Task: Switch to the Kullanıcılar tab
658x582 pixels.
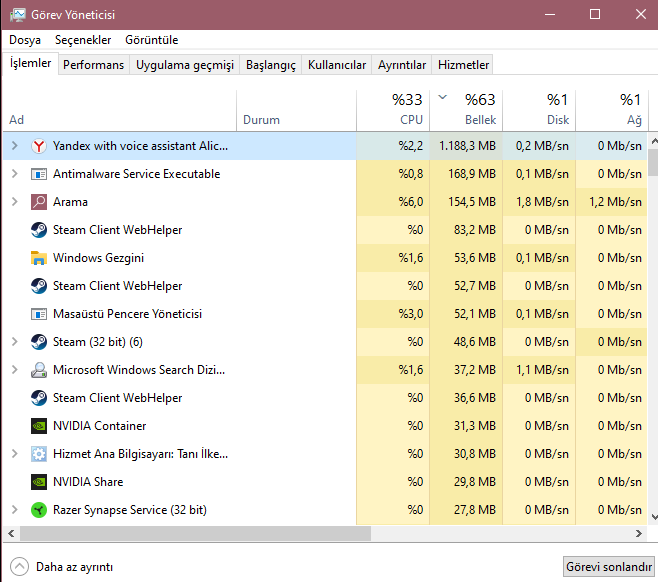Action: click(337, 65)
